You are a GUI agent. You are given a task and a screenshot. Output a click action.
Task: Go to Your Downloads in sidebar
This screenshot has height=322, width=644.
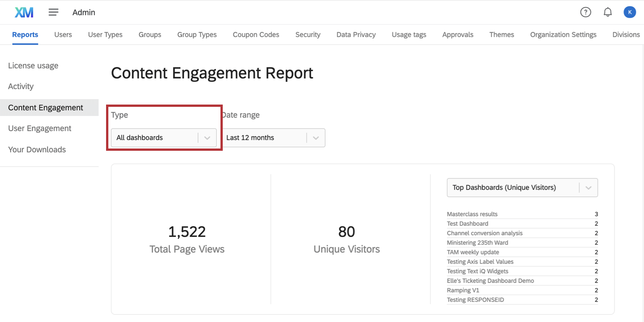pos(37,150)
